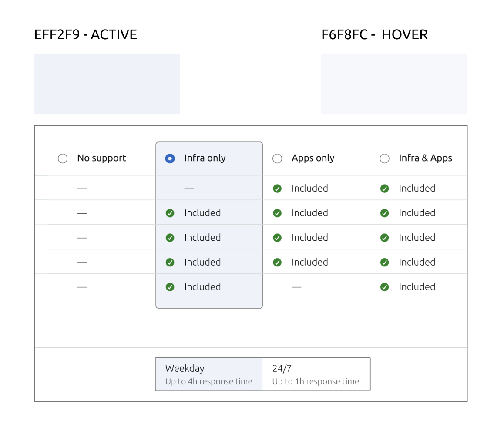Click first-row dash in Infra only column

click(189, 189)
